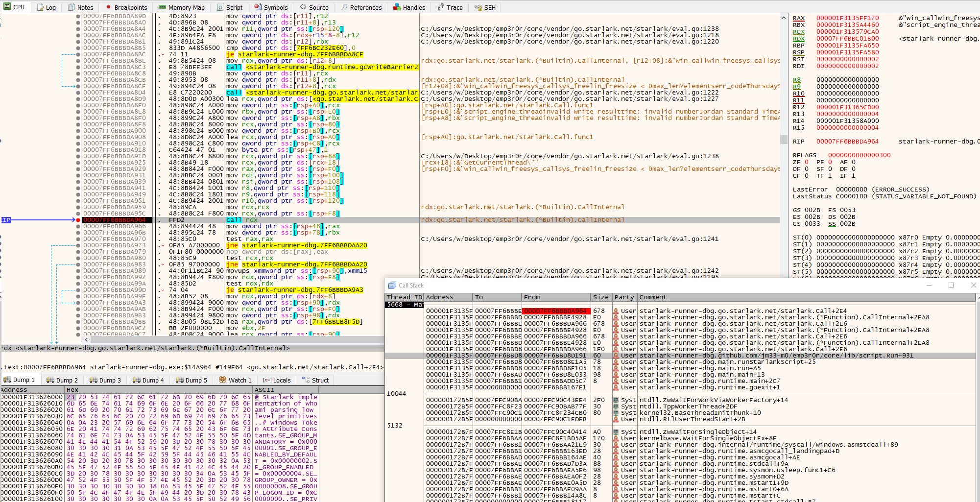This screenshot has height=502, width=980.
Task: Click the party icon on ntdll.ZwWaitForSingleObject row
Action: [x=616, y=432]
